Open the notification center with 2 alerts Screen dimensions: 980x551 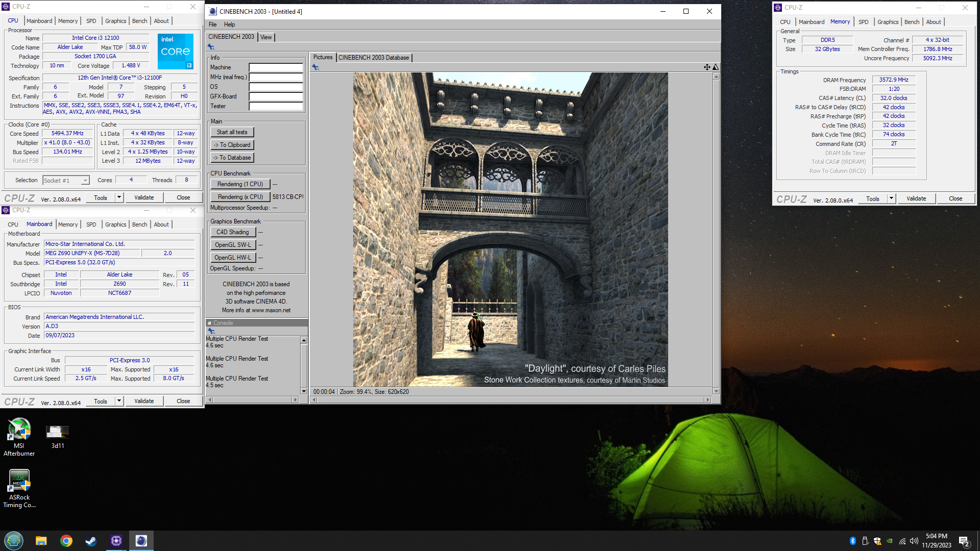click(x=964, y=541)
